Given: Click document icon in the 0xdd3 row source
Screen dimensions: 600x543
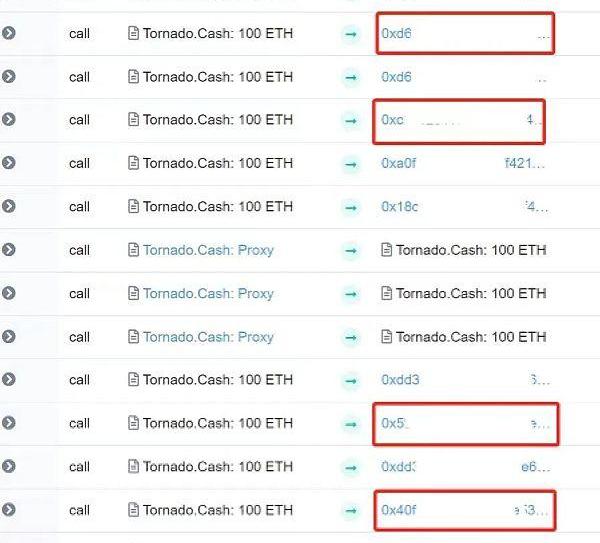Looking at the screenshot, I should coord(133,380).
